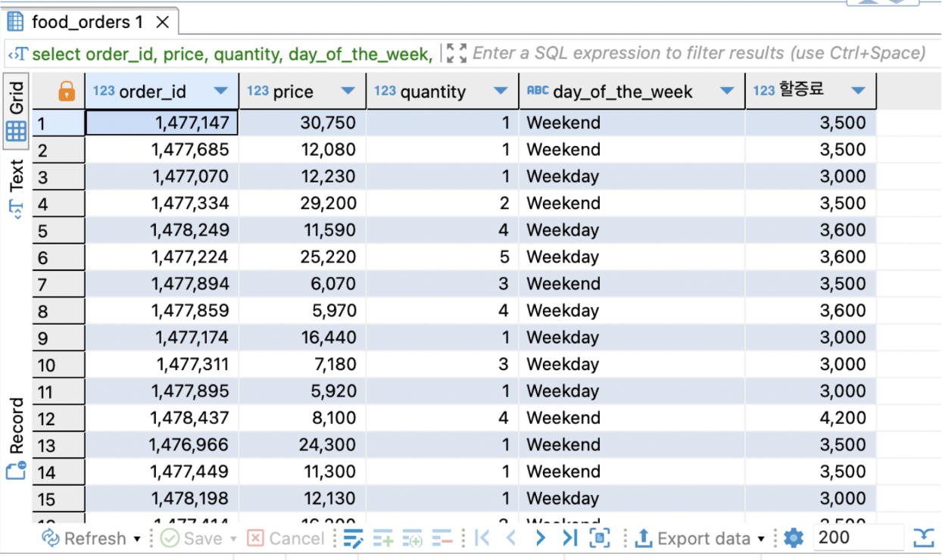942x560 pixels.
Task: Click the edit cell value icon
Action: 354,539
